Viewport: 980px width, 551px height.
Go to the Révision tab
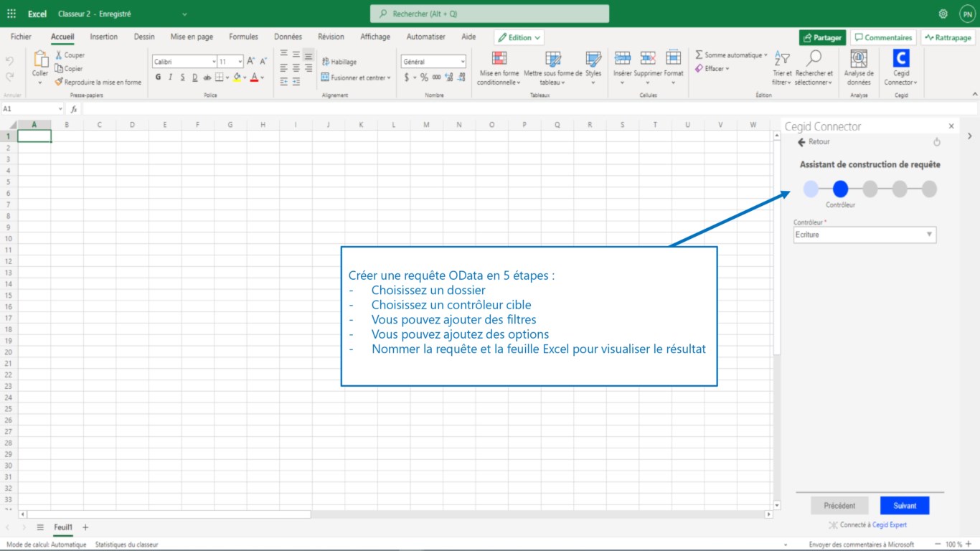[x=331, y=37]
